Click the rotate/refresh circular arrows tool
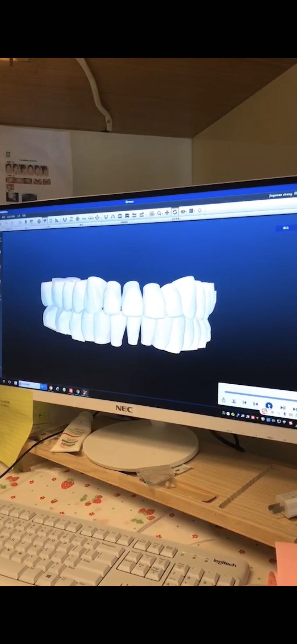The image size is (297, 644). click(175, 212)
